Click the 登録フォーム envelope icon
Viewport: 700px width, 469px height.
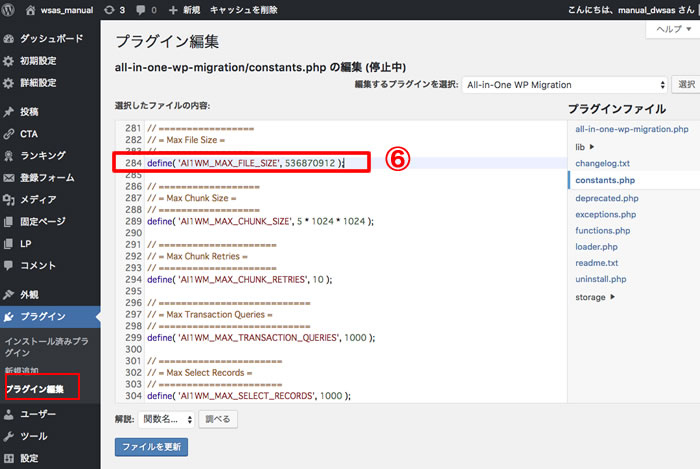tap(8, 178)
